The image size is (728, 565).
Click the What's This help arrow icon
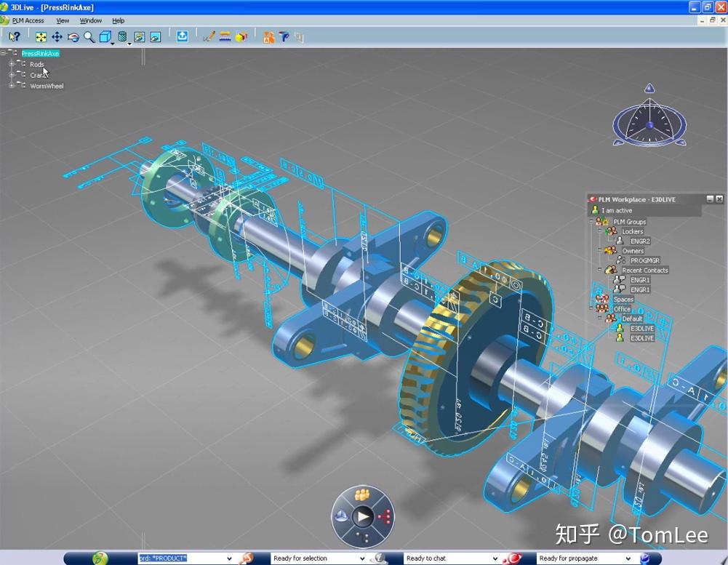(x=15, y=36)
